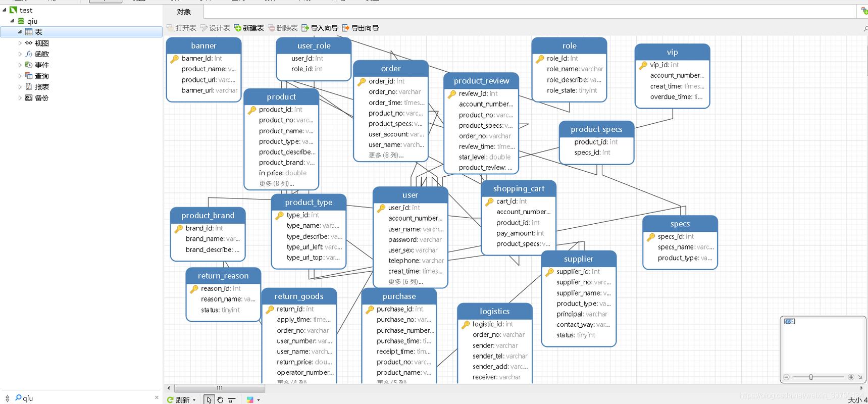Click the filter icon at bottom left
Image resolution: width=868 pixels, height=404 pixels.
coord(7,398)
